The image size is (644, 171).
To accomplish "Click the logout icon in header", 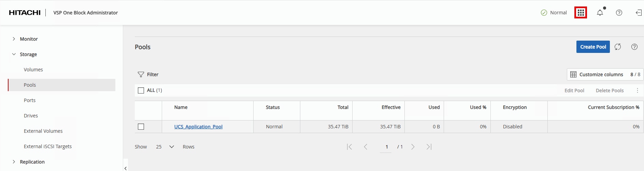I will [x=639, y=13].
